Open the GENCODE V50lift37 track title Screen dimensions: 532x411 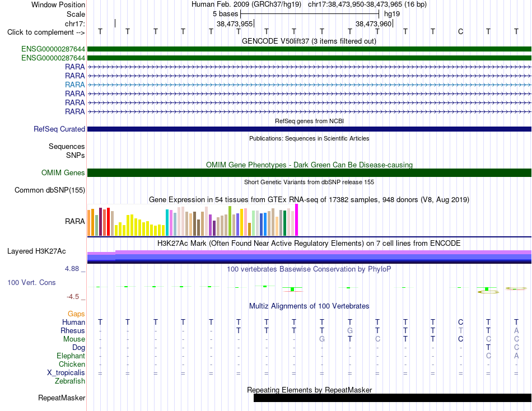(x=309, y=41)
